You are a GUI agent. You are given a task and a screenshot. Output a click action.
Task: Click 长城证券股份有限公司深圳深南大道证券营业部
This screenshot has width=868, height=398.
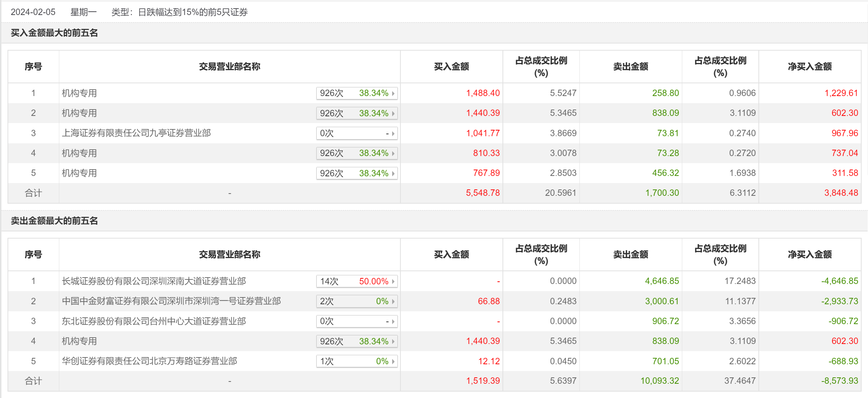pos(154,281)
